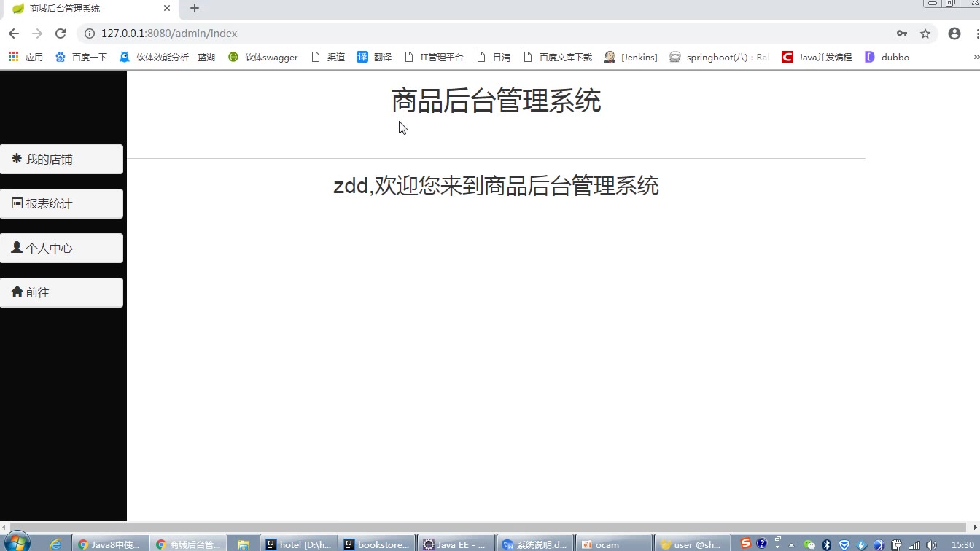Open the 我的店铺 sidebar menu

pos(61,159)
